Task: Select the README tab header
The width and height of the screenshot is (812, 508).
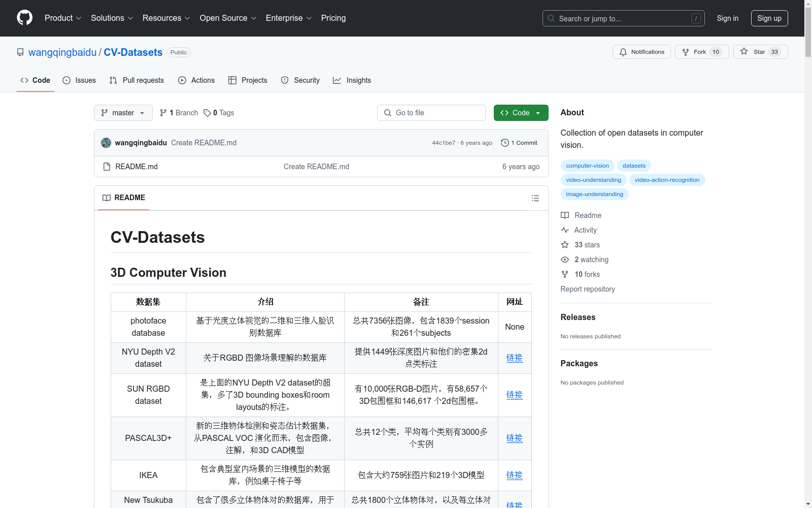Action: pyautogui.click(x=124, y=198)
